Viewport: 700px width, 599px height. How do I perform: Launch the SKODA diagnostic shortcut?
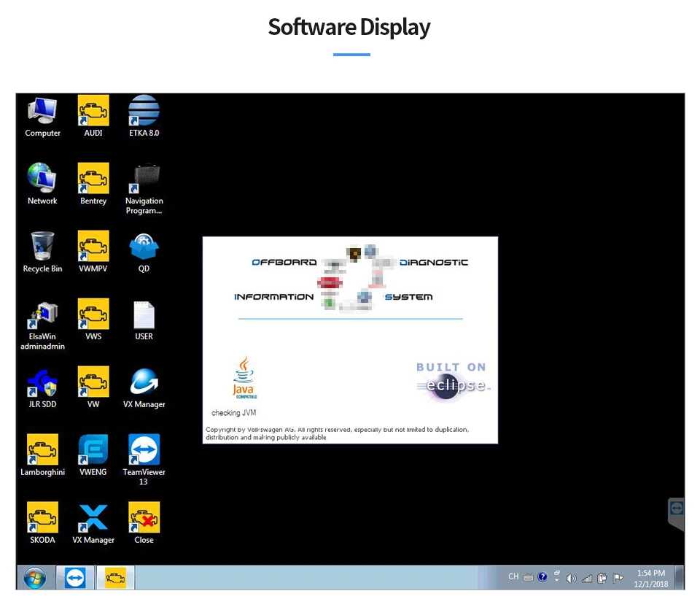click(x=42, y=523)
